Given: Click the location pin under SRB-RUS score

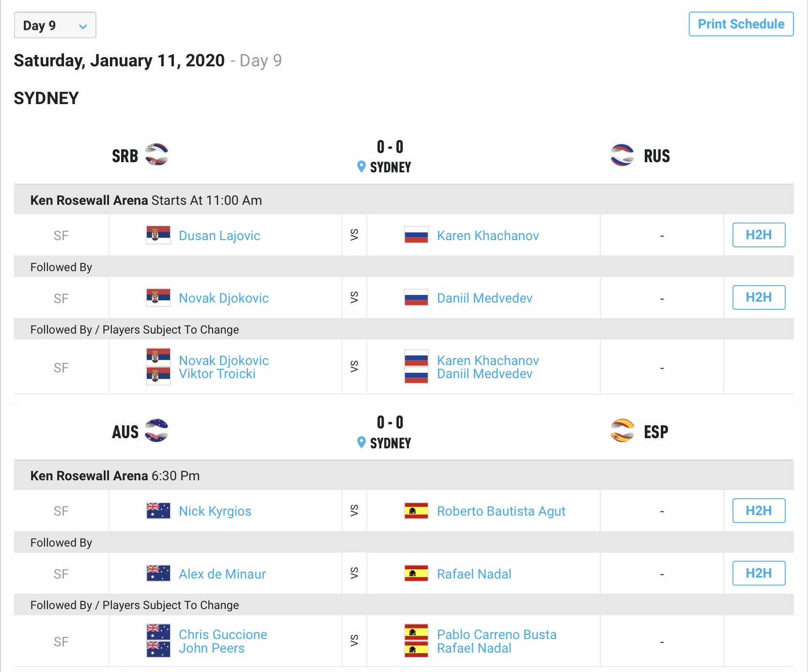Looking at the screenshot, I should tap(361, 167).
